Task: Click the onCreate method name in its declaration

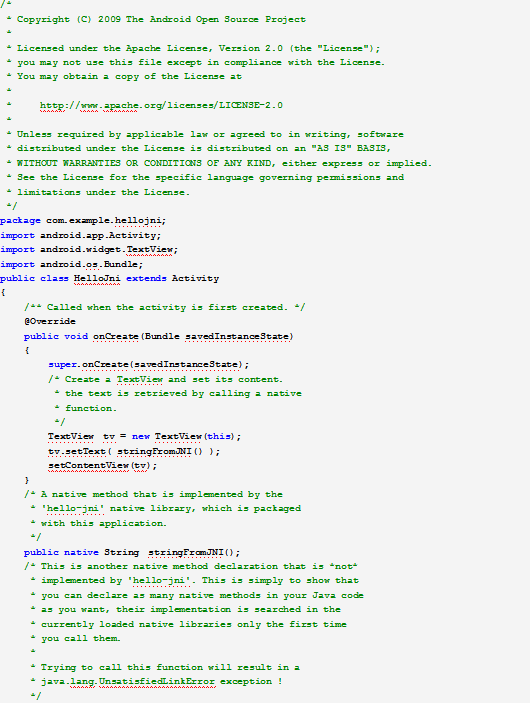Action: (x=116, y=336)
